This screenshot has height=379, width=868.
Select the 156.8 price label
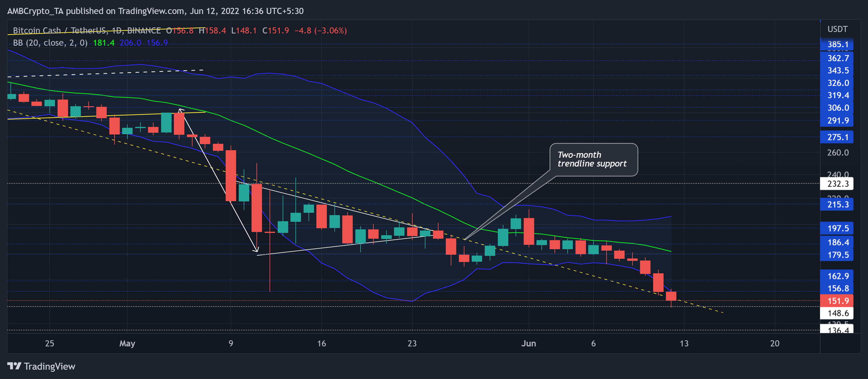click(837, 288)
